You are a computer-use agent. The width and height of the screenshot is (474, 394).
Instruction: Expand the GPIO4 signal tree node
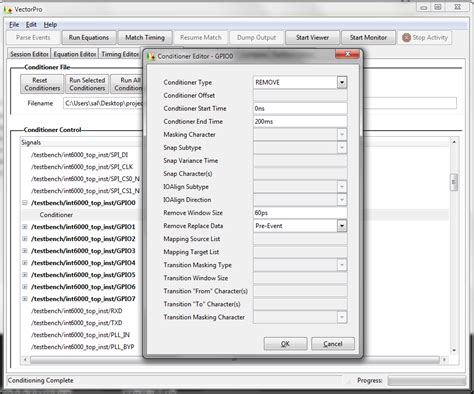coord(25,263)
